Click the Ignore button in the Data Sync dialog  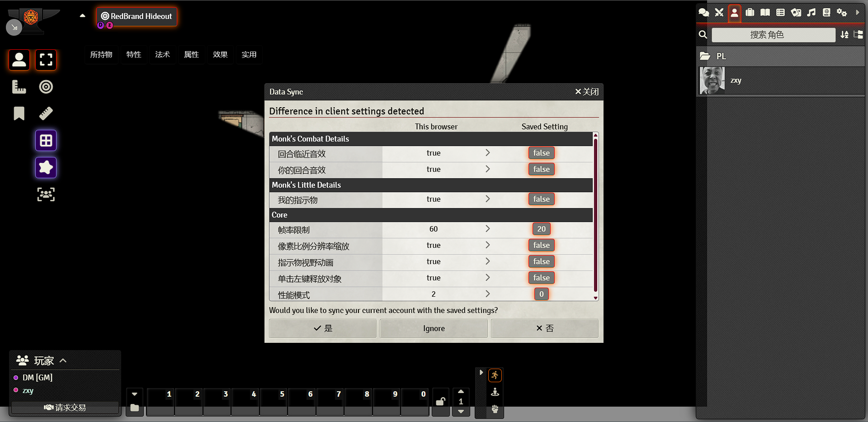tap(434, 328)
